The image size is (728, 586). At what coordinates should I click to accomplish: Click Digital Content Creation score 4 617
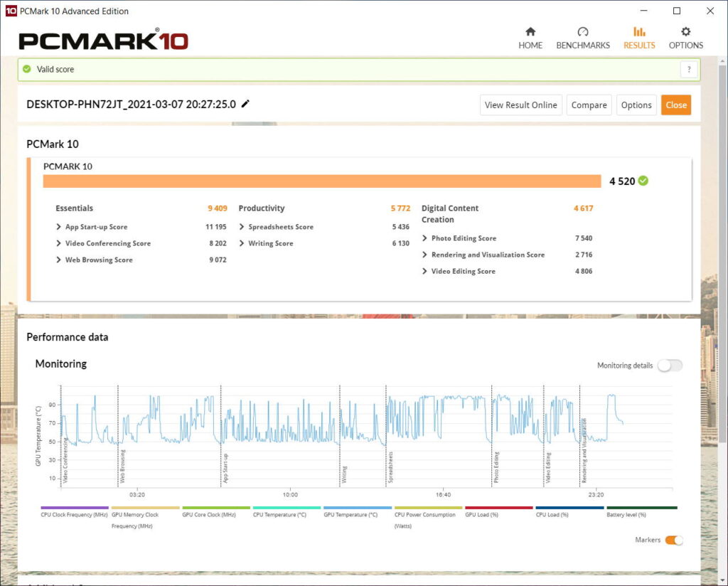click(583, 208)
